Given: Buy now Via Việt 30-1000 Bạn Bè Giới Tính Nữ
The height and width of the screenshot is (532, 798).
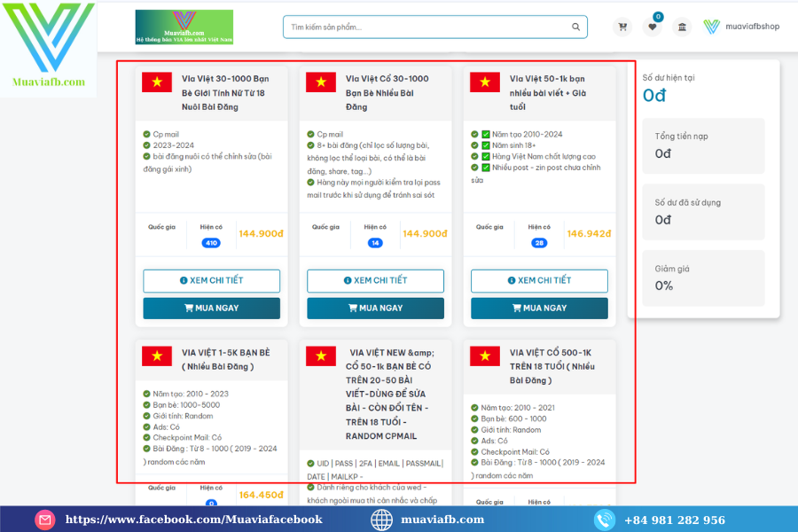Looking at the screenshot, I should pos(212,308).
